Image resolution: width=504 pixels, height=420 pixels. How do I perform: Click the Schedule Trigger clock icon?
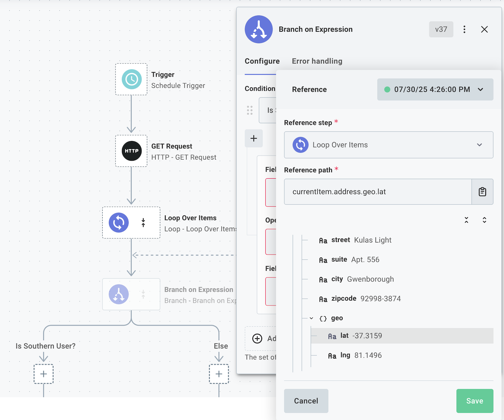(131, 79)
